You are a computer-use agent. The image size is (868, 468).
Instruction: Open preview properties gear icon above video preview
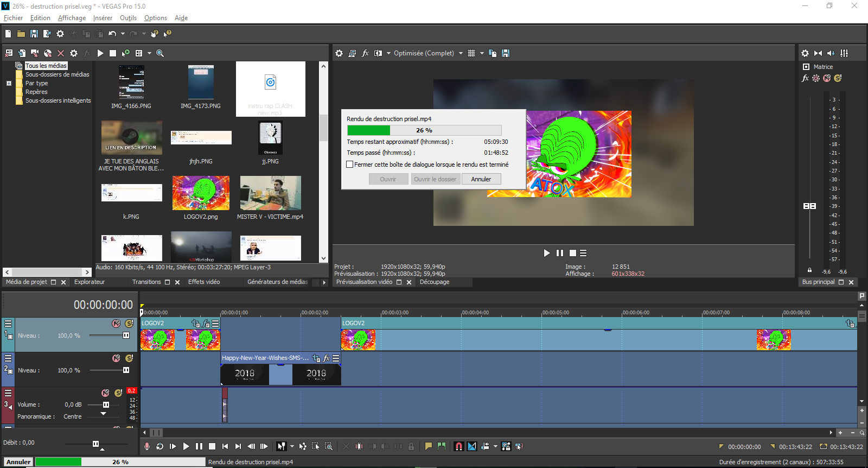click(339, 53)
